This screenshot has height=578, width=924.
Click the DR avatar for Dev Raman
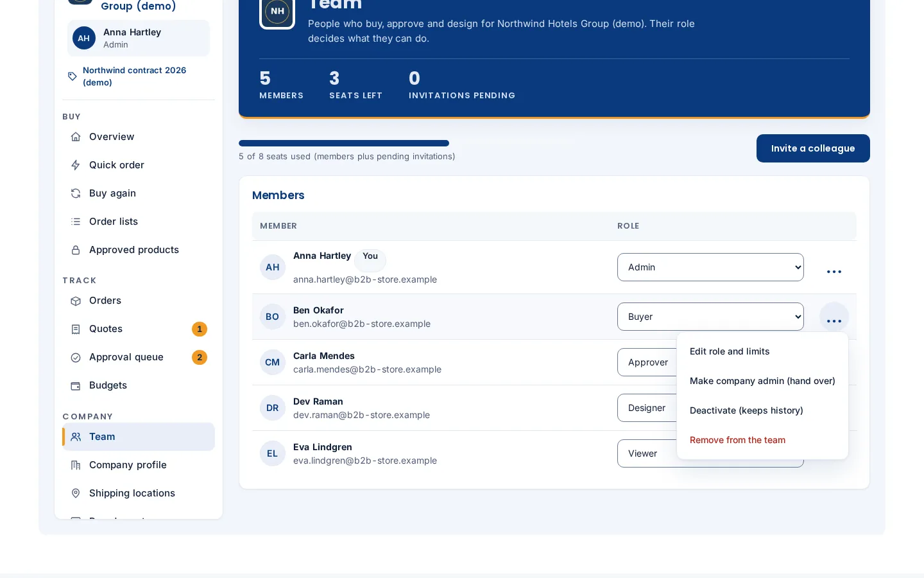click(x=273, y=408)
